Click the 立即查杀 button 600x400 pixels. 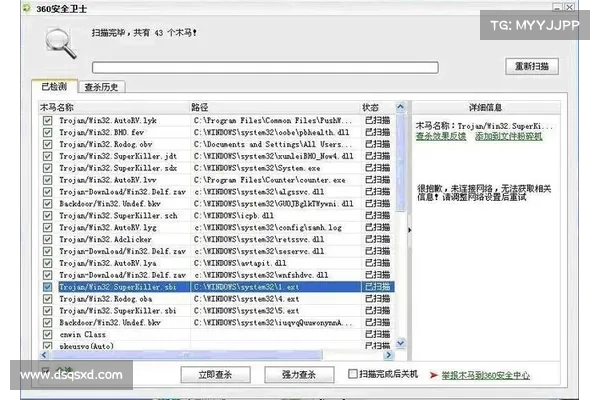point(215,375)
